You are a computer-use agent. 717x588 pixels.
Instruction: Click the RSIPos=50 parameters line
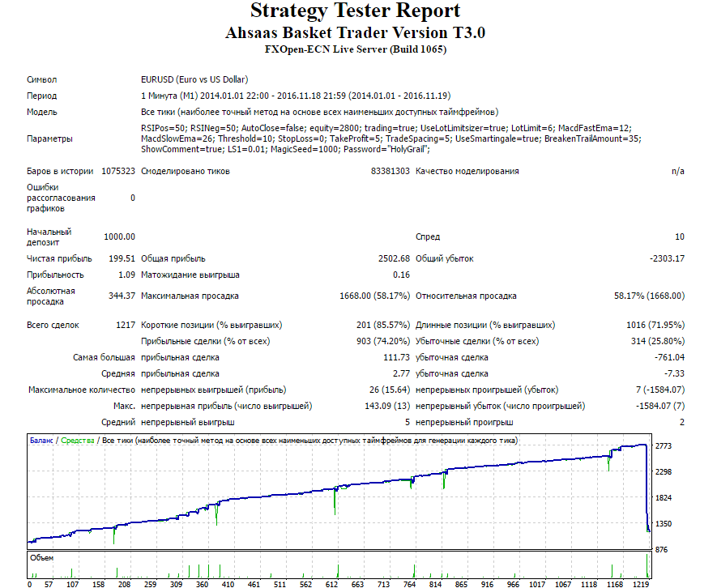coord(386,129)
